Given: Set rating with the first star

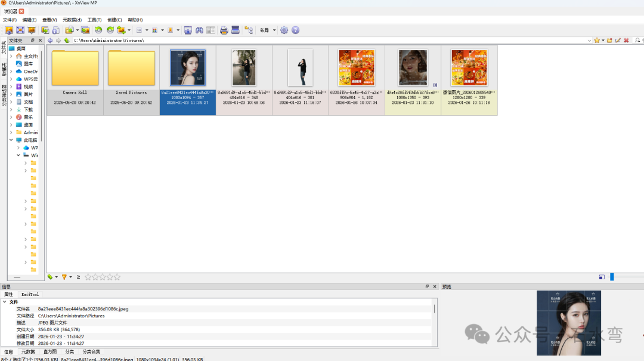Looking at the screenshot, I should (88, 277).
